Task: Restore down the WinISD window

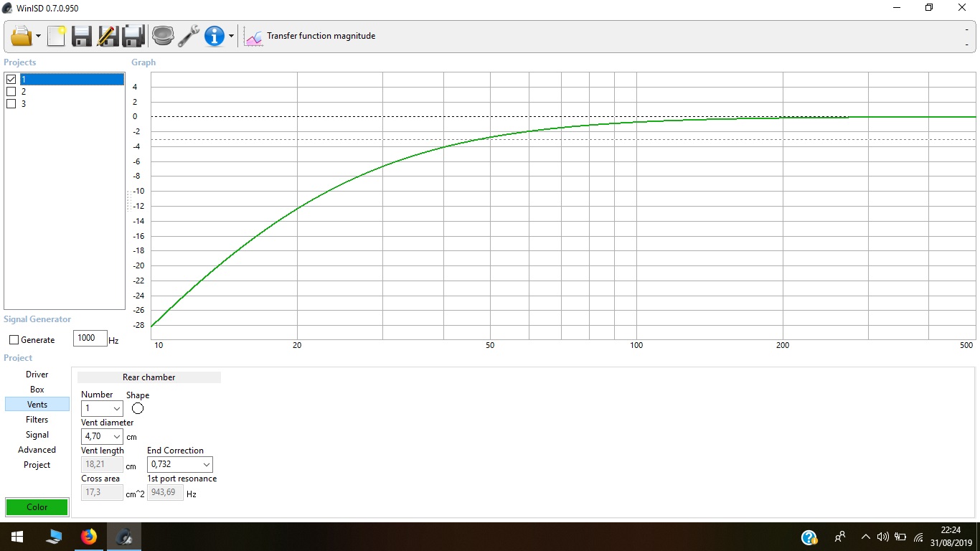Action: coord(929,8)
